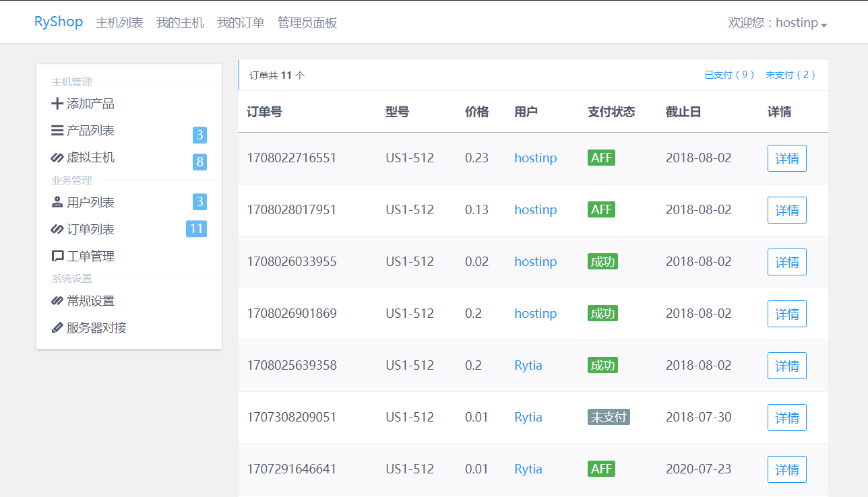
Task: Open 主机列表 in the top navigation
Action: pyautogui.click(x=119, y=23)
